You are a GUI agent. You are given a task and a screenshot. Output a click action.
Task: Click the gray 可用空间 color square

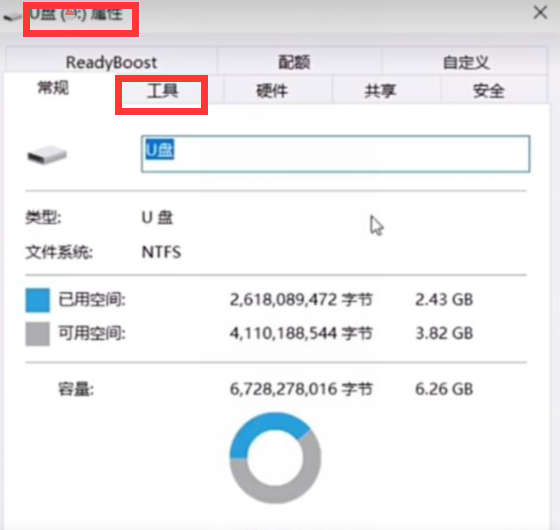point(38,334)
